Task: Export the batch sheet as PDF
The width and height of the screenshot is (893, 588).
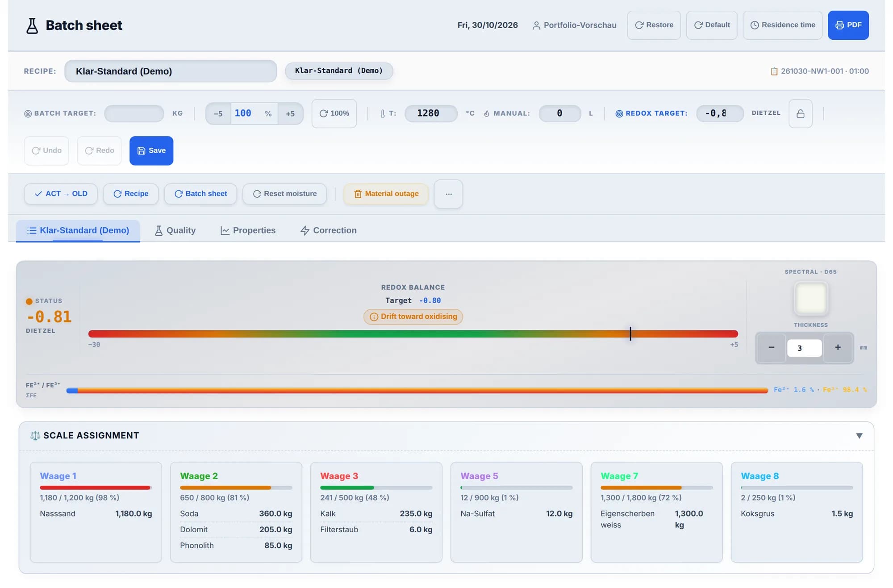Action: pyautogui.click(x=848, y=25)
